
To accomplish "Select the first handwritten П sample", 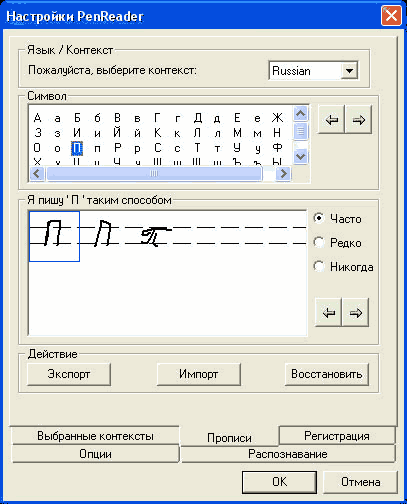I will 54,236.
